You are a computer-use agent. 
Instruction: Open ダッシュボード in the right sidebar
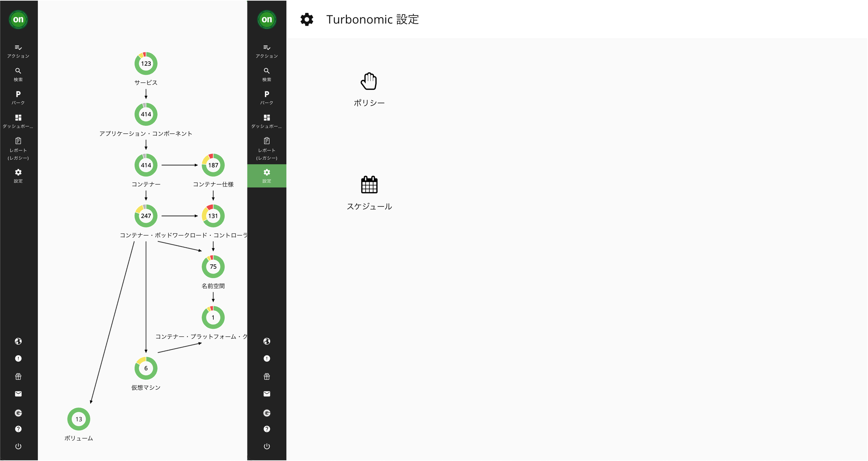[267, 121]
